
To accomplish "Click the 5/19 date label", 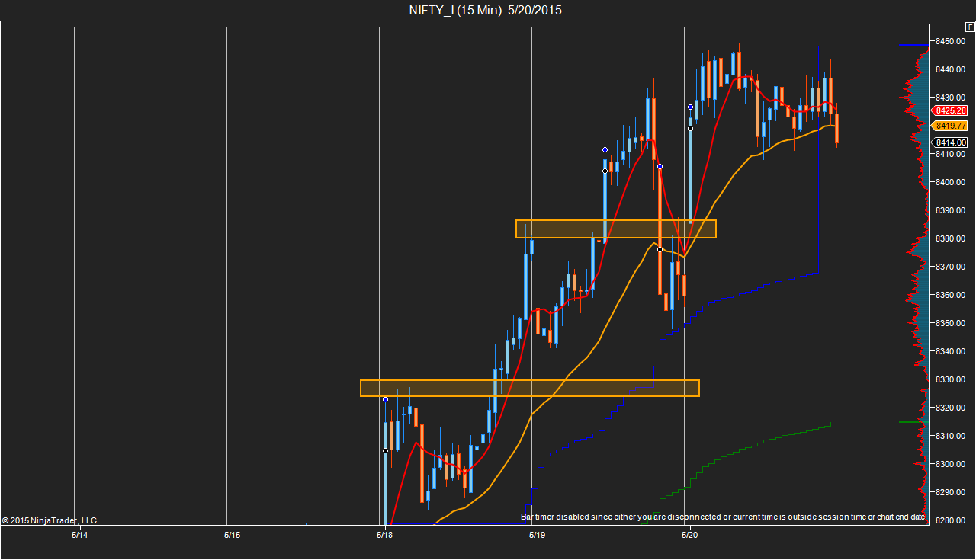I will tap(537, 536).
